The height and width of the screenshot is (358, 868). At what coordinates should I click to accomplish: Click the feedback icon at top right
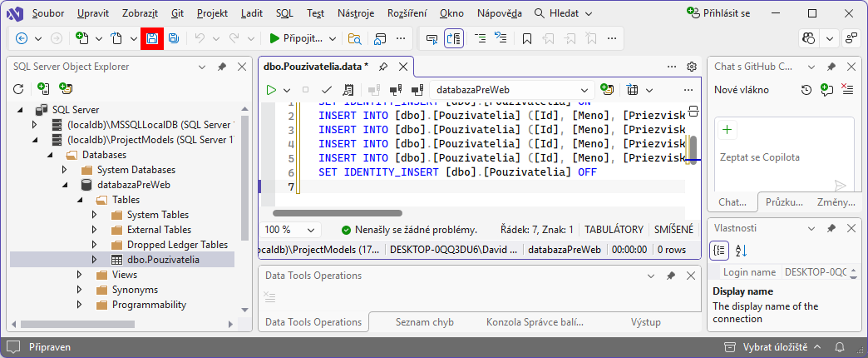[851, 38]
